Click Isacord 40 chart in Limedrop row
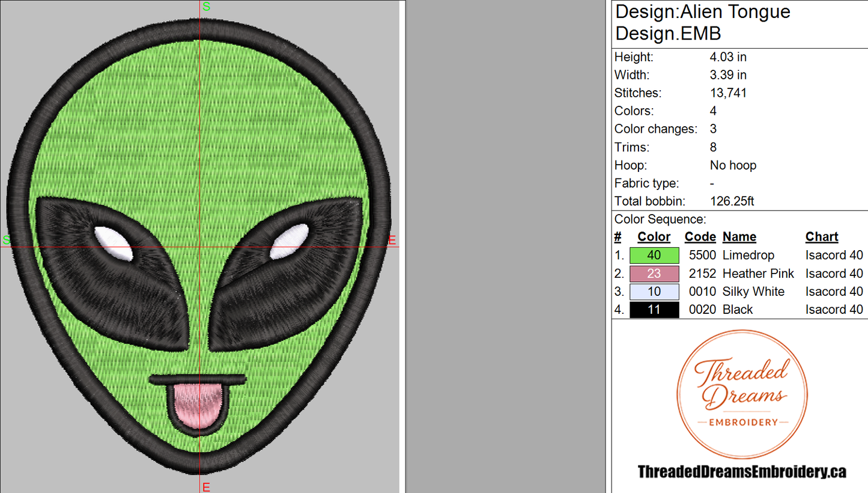 [834, 256]
